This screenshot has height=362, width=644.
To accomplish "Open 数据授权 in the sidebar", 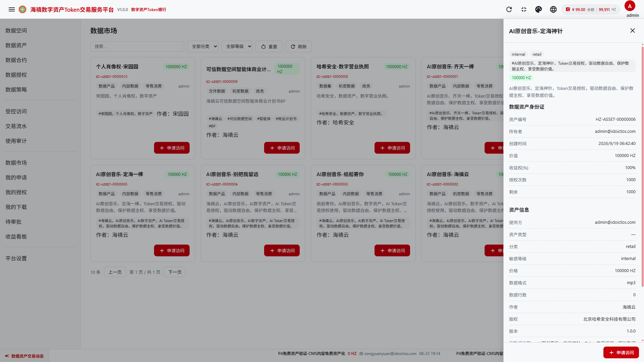I will [16, 75].
